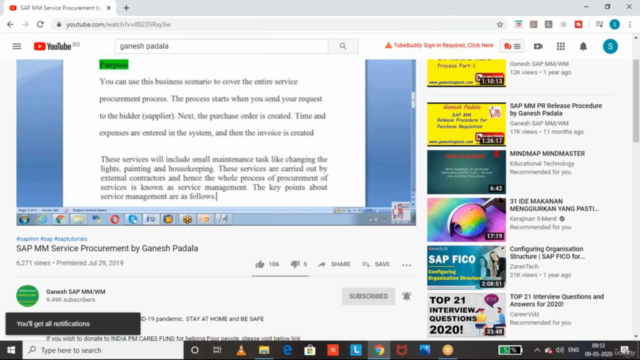Close the SAP MM Service Procurement tab
The height and width of the screenshot is (360, 640).
[109, 8]
